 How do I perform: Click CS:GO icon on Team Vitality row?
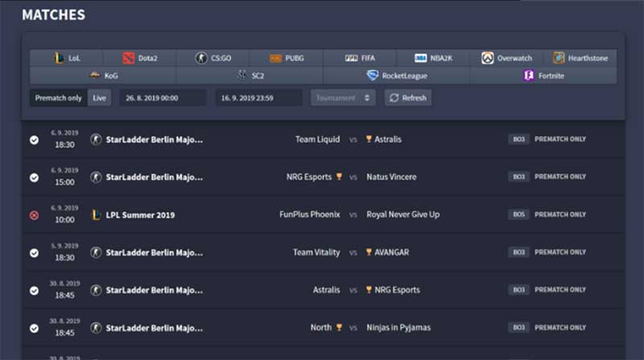96,252
